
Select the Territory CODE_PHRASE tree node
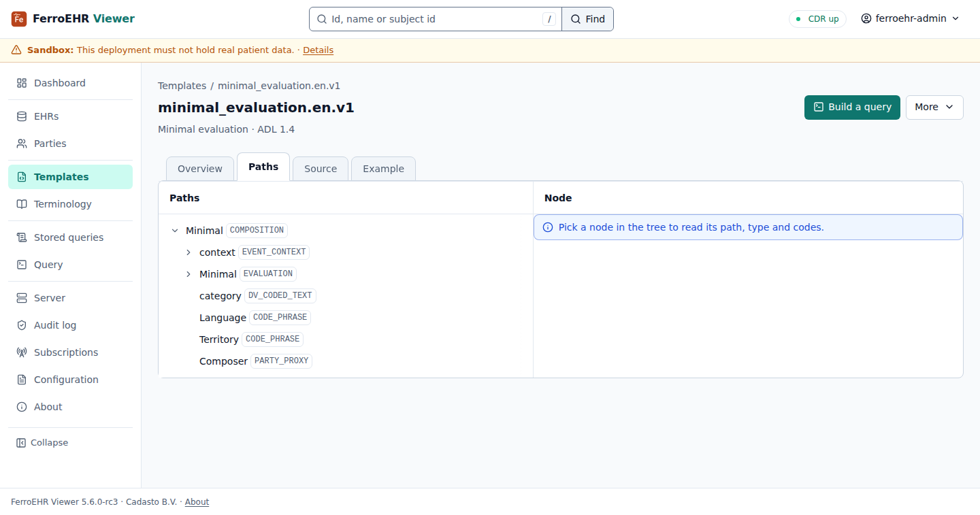click(x=251, y=339)
